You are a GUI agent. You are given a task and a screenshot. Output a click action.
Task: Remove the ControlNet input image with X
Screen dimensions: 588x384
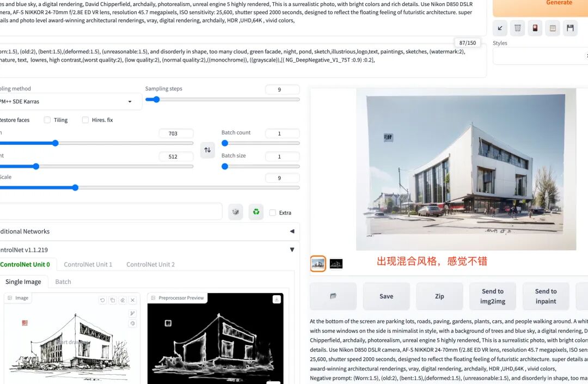(132, 300)
